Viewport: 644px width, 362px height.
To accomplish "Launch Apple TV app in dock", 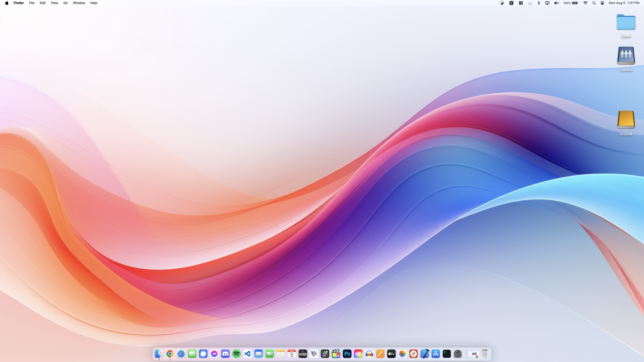I will (391, 354).
